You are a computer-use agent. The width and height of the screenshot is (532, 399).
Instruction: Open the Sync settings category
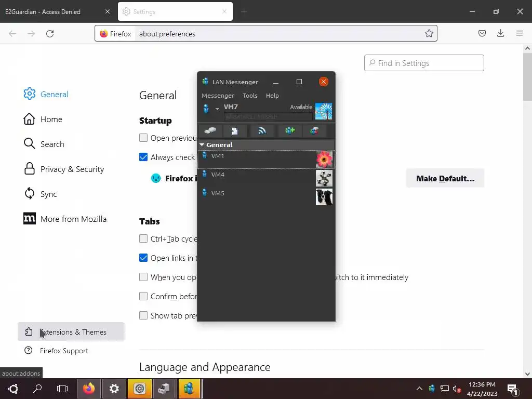pos(40,194)
